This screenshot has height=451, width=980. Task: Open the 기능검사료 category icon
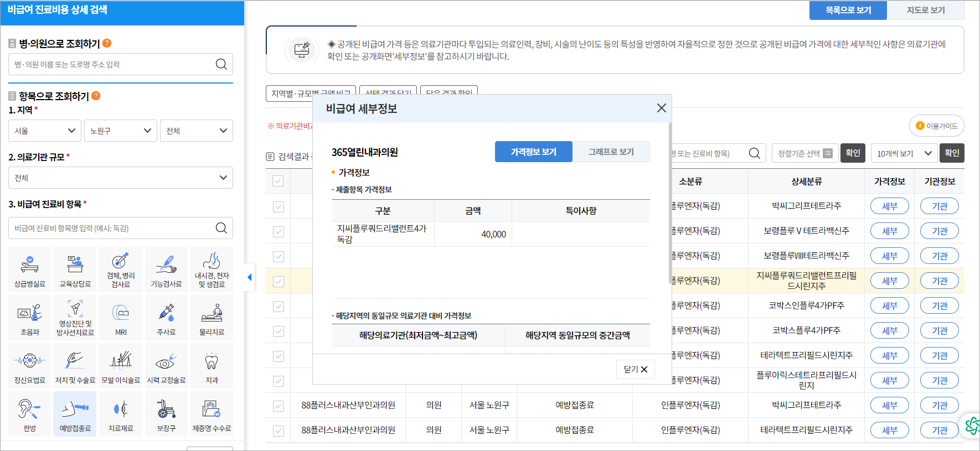(x=166, y=269)
